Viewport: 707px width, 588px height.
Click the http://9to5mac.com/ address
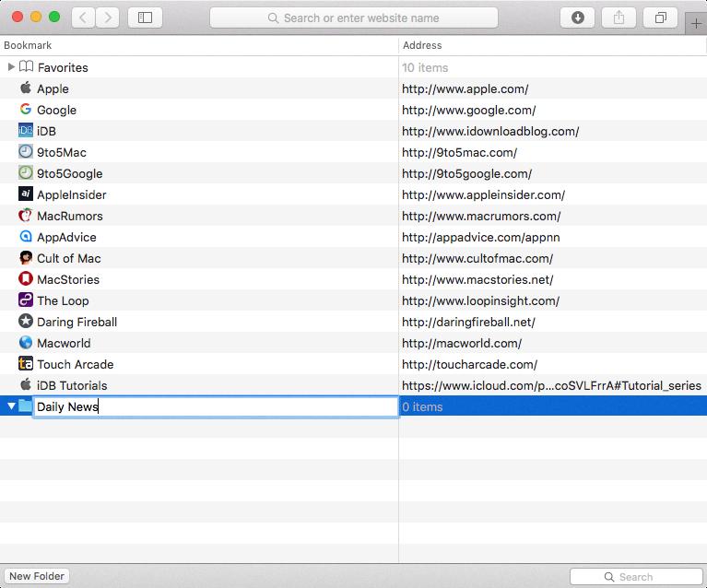(x=459, y=152)
